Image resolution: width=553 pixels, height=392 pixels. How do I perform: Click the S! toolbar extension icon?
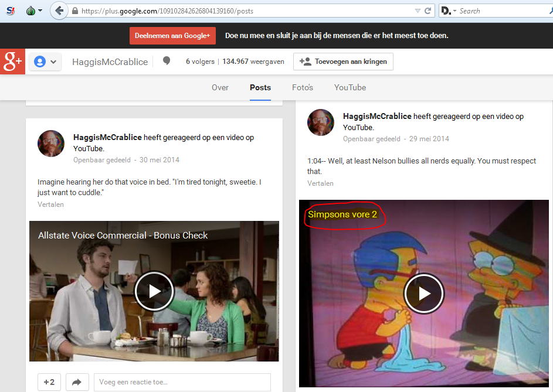tap(11, 11)
